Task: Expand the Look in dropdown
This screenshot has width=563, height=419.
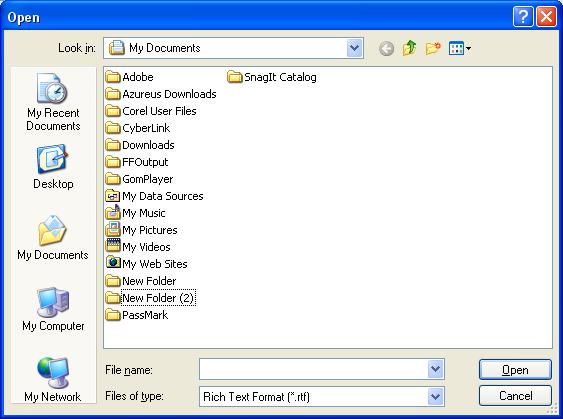Action: coord(354,48)
